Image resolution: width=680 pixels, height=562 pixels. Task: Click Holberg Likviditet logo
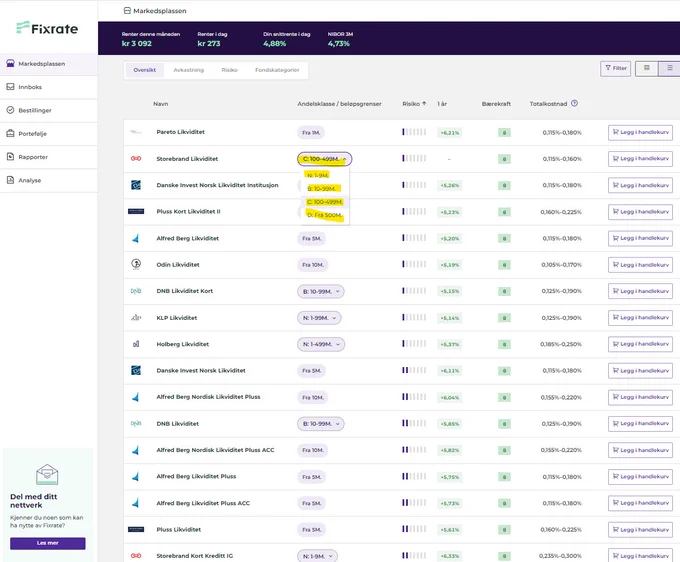pyautogui.click(x=136, y=344)
